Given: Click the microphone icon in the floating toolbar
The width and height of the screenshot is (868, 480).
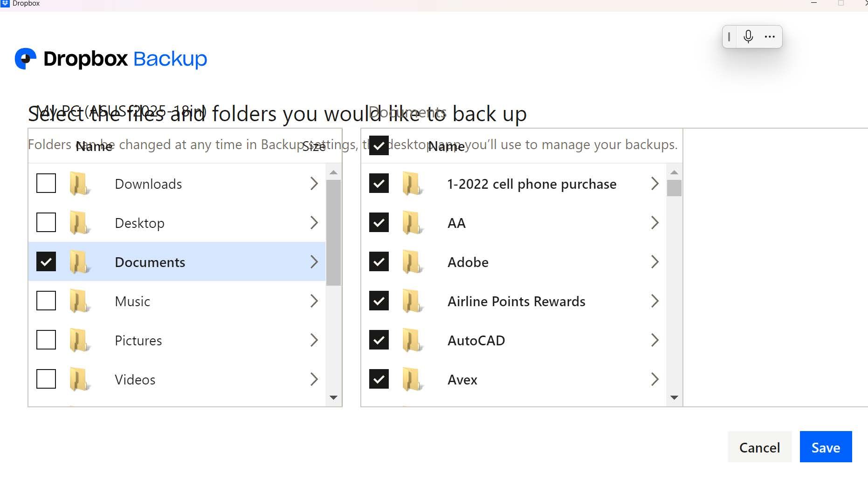Looking at the screenshot, I should 748,36.
